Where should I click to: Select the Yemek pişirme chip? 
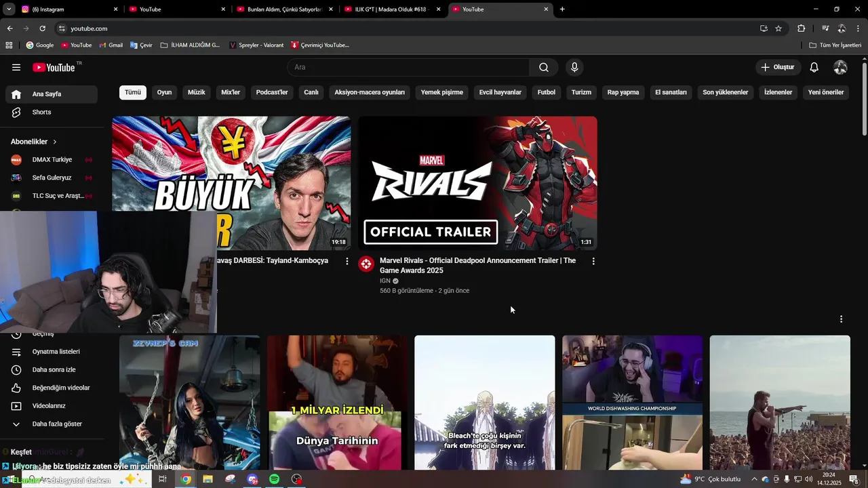tap(442, 92)
